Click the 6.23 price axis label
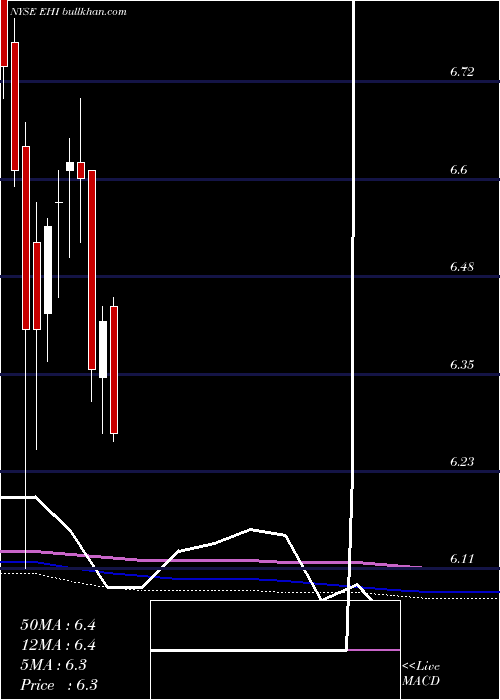The height and width of the screenshot is (700, 500). tap(462, 461)
